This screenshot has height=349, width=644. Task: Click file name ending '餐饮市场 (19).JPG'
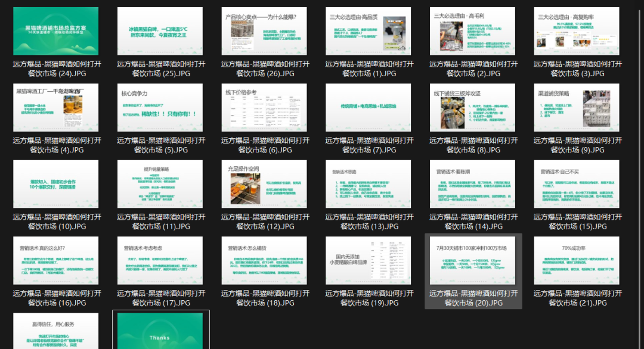pyautogui.click(x=369, y=298)
